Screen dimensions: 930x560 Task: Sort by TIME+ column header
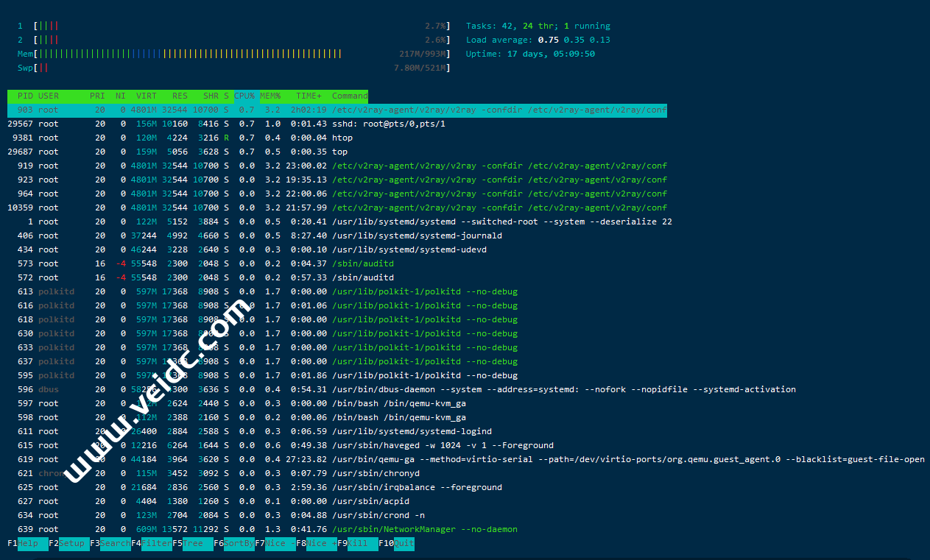coord(309,96)
